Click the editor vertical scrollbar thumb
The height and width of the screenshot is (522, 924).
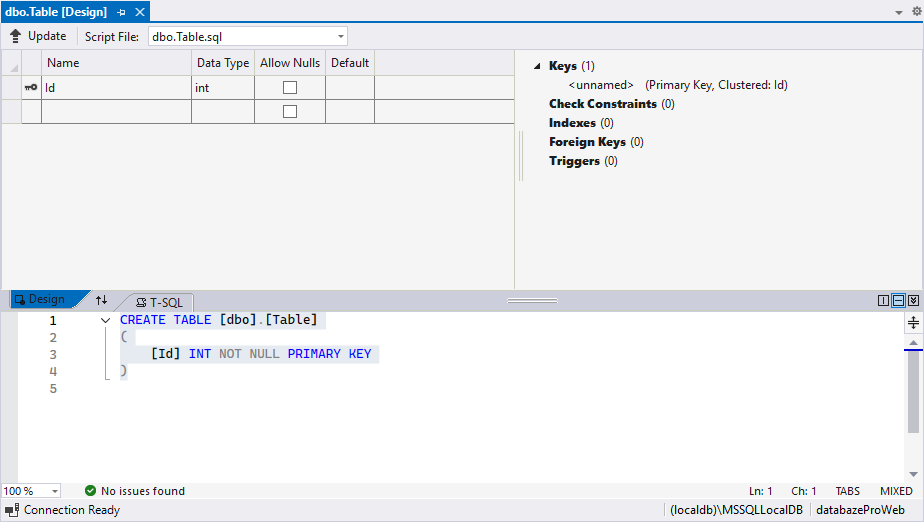(x=913, y=392)
